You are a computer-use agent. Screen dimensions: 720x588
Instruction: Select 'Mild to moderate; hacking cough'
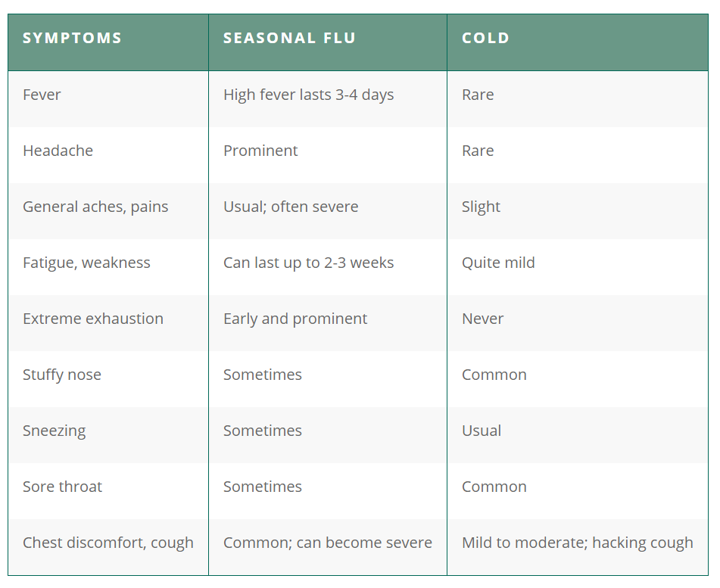pyautogui.click(x=577, y=543)
